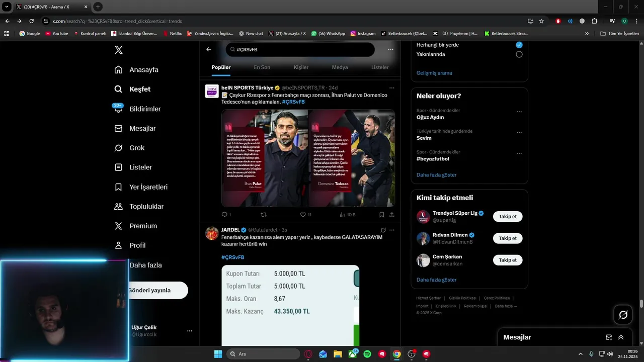
Task: Open options for Sevim trend
Action: tap(519, 133)
